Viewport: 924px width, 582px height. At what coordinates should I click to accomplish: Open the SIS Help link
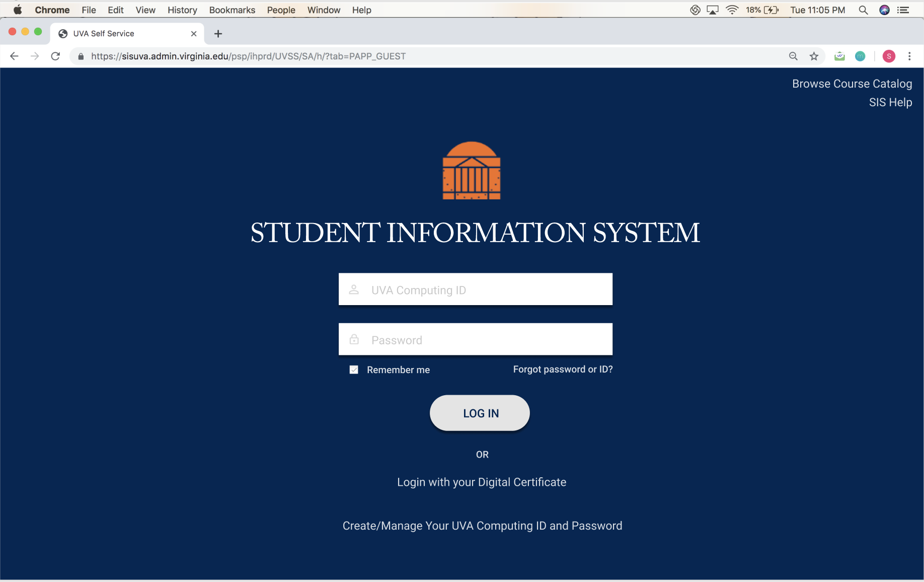coord(890,102)
